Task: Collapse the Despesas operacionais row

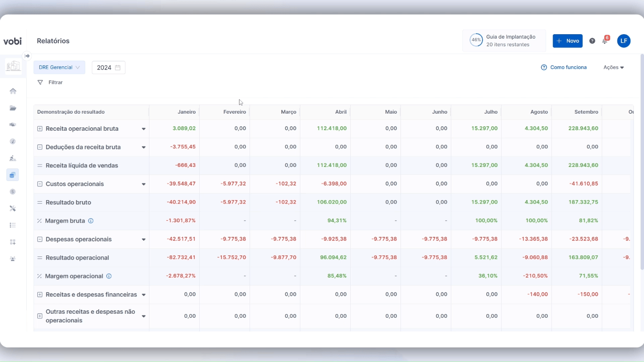Action: pos(40,239)
